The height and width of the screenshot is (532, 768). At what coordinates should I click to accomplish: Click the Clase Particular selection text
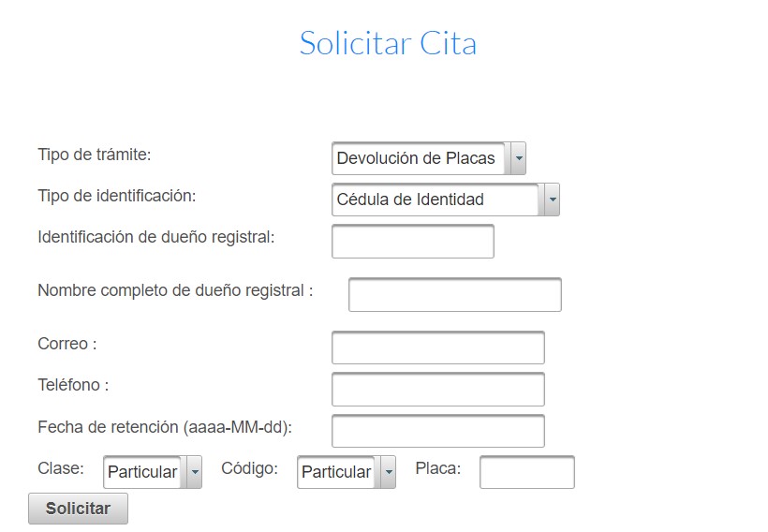tap(142, 472)
